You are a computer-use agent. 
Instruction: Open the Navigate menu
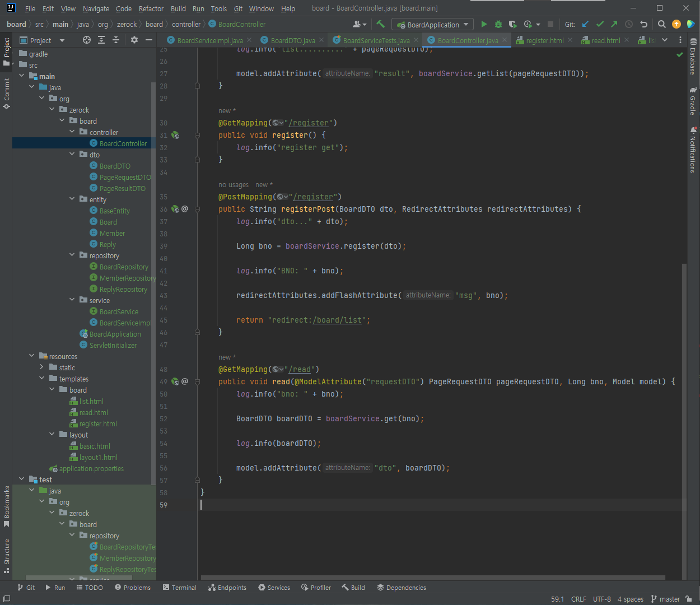pos(96,8)
